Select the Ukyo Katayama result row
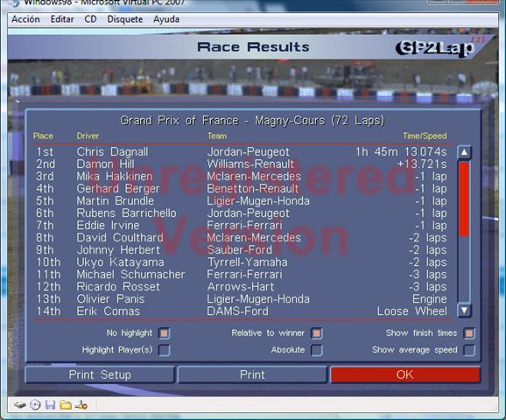The height and width of the screenshot is (420, 506). (242, 262)
